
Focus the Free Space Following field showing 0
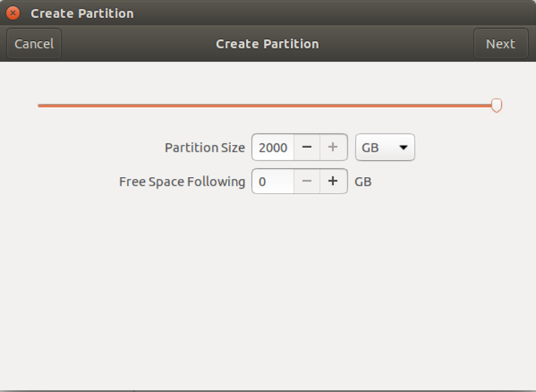point(273,182)
